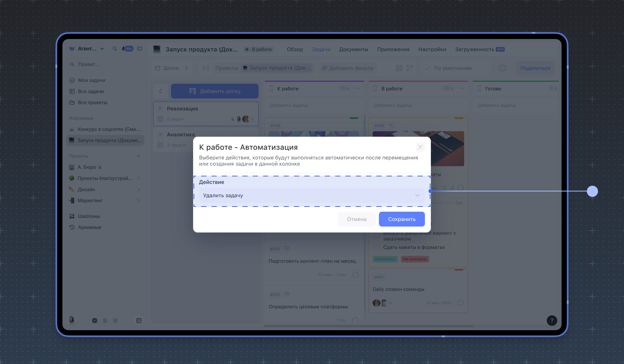
Task: Tick the 'Сдать макеты в форматах' subtask
Action: [x=377, y=247]
